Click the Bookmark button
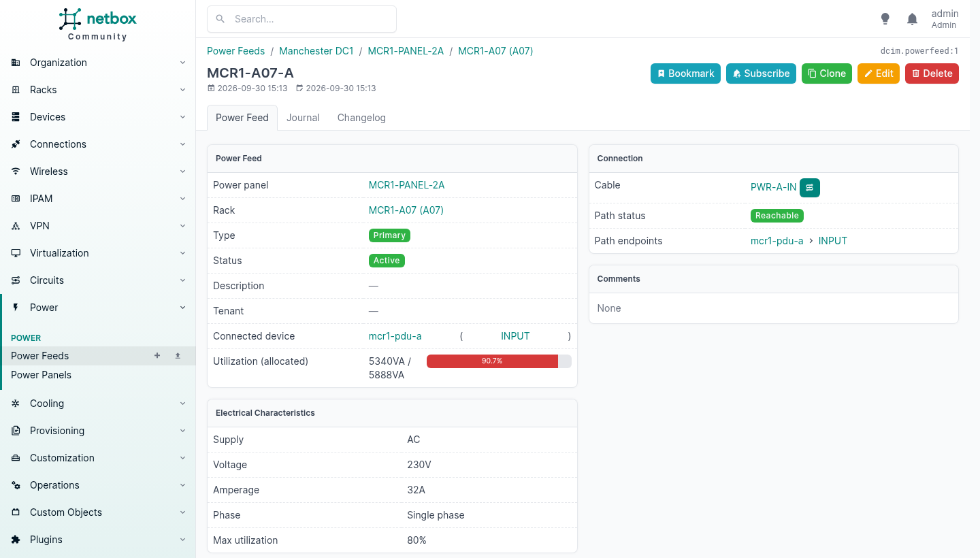 687,73
